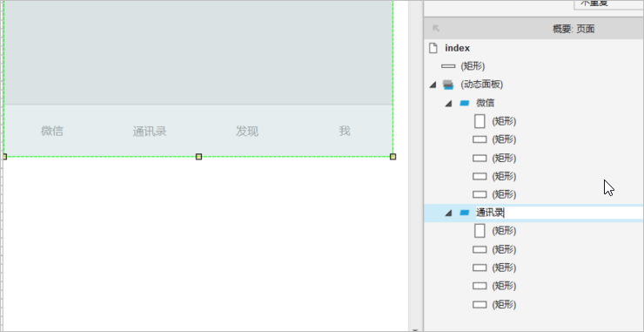Click the tall rectangle icon under 微信
Screen dimensions: 644x332
pyautogui.click(x=480, y=121)
